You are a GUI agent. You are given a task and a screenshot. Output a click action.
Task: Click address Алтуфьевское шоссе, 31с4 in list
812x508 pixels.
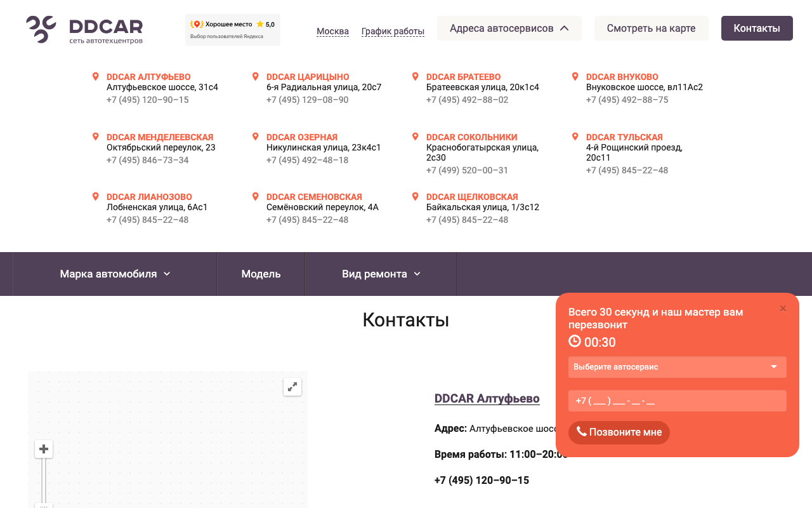click(x=162, y=87)
